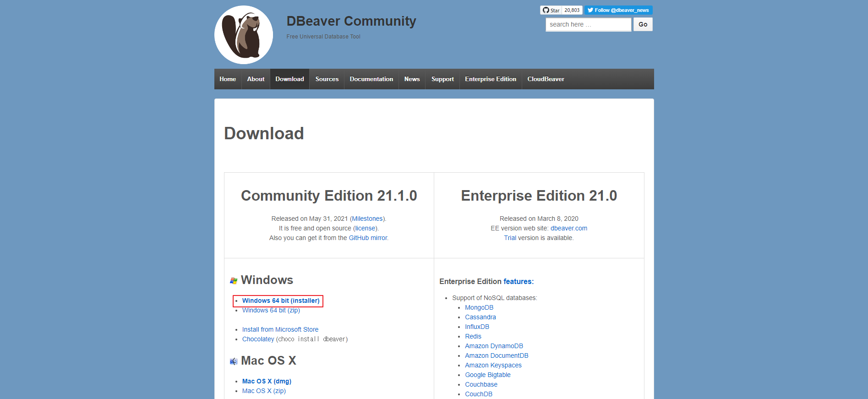This screenshot has width=868, height=399.
Task: Download Windows 64 bit (zip)
Action: pyautogui.click(x=271, y=310)
